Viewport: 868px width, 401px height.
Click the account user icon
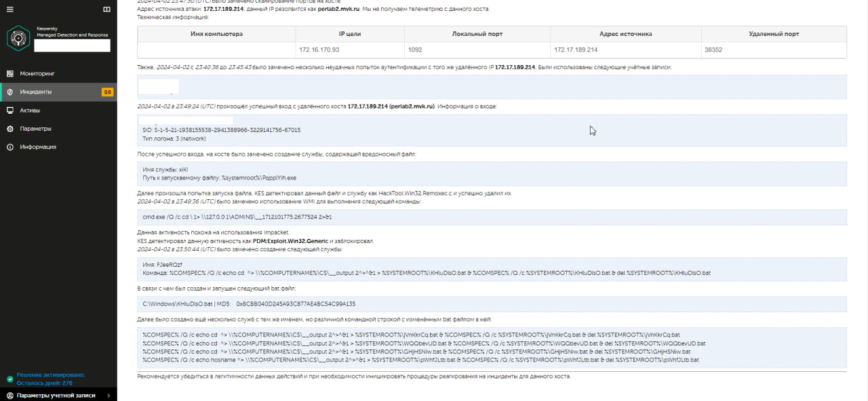(x=9, y=395)
